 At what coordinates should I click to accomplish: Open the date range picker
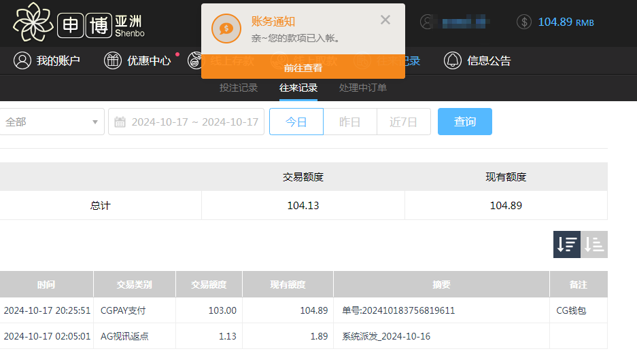(x=194, y=122)
